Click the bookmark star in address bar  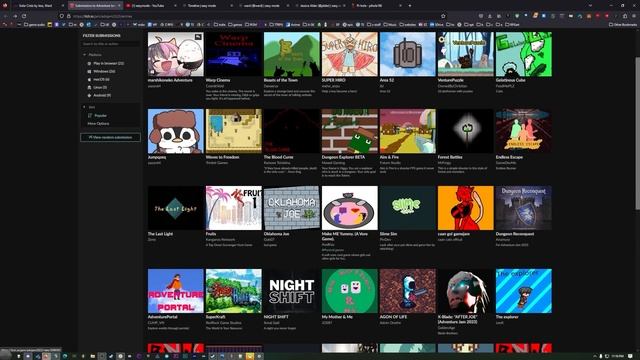443,16
